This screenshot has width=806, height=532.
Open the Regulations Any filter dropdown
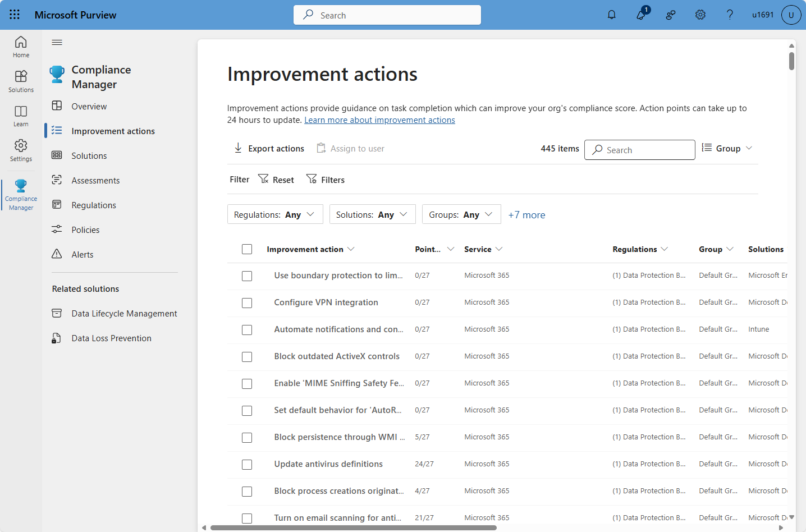274,214
